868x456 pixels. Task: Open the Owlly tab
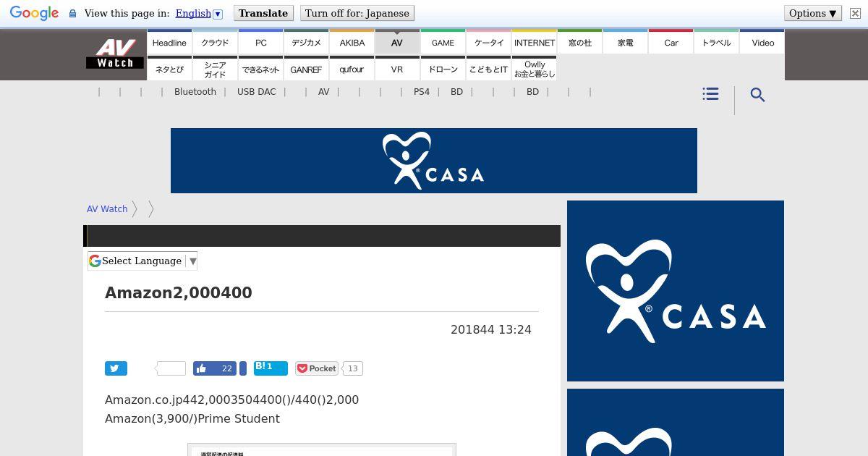[x=534, y=69]
